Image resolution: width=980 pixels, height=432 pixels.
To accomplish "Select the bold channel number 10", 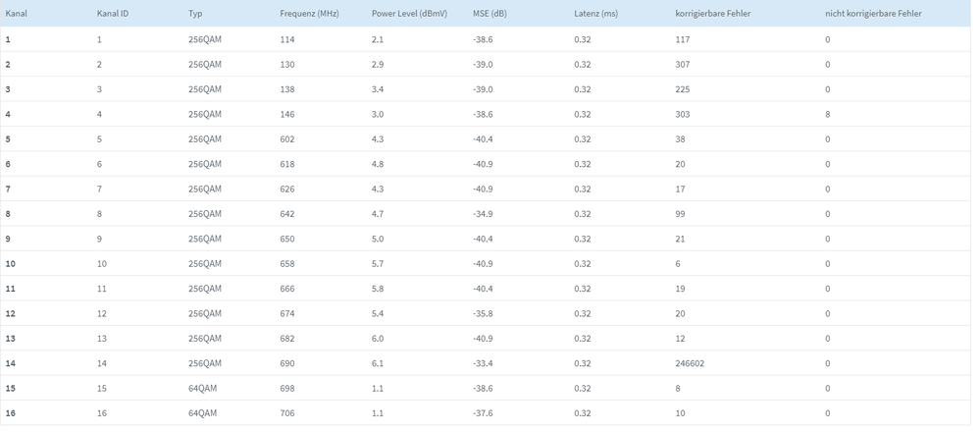I will pos(11,264).
